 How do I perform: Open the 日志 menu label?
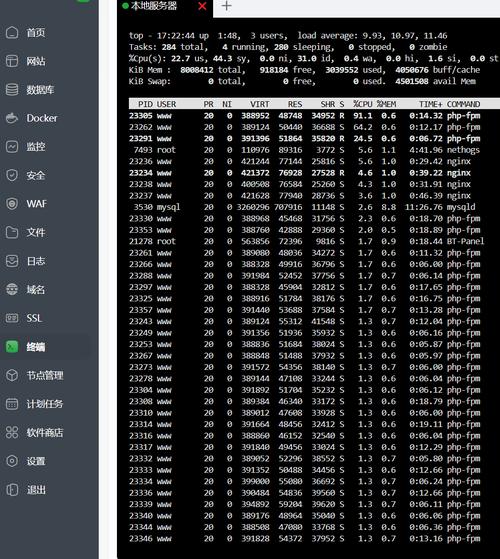(x=36, y=261)
